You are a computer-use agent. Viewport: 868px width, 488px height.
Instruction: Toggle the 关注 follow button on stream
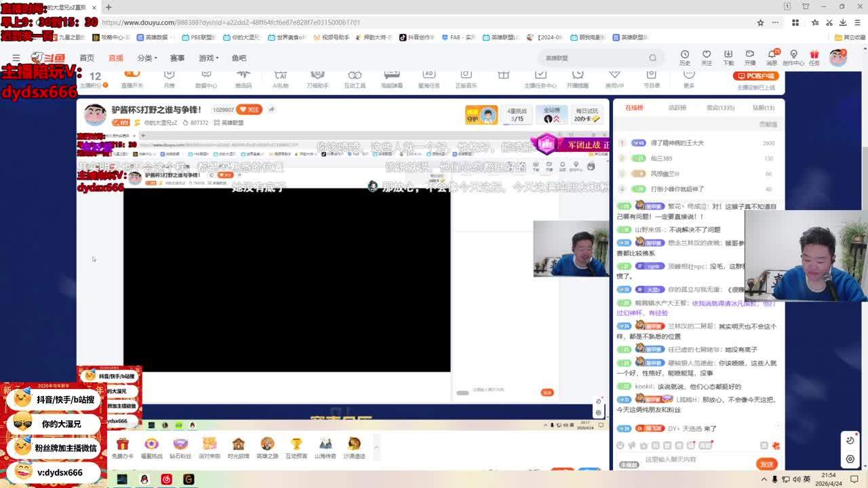(249, 109)
